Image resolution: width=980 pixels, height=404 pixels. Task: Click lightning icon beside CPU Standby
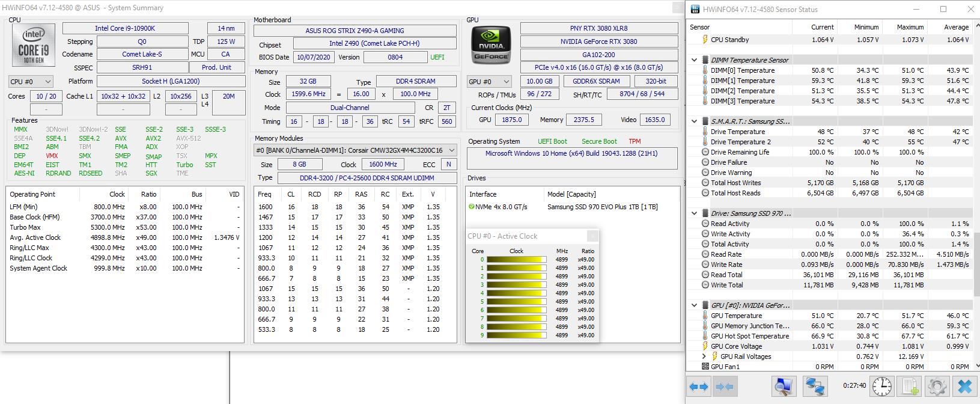[705, 40]
